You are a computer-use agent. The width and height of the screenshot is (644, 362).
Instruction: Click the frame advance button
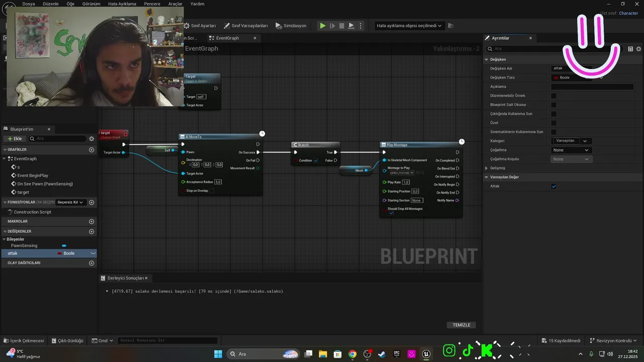tap(332, 26)
